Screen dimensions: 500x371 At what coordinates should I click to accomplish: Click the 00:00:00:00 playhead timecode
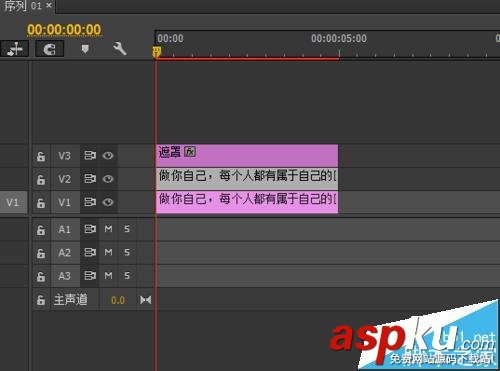64,30
